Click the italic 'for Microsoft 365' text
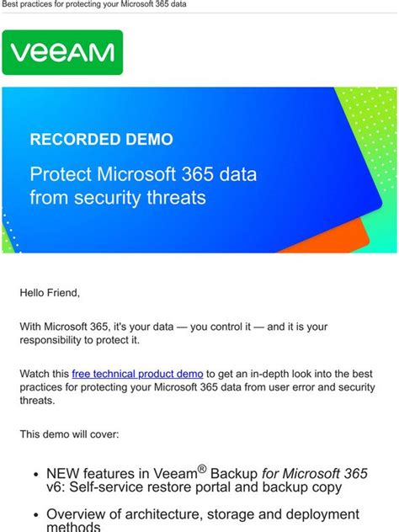Viewport: 399px width, 532px height. click(x=315, y=473)
